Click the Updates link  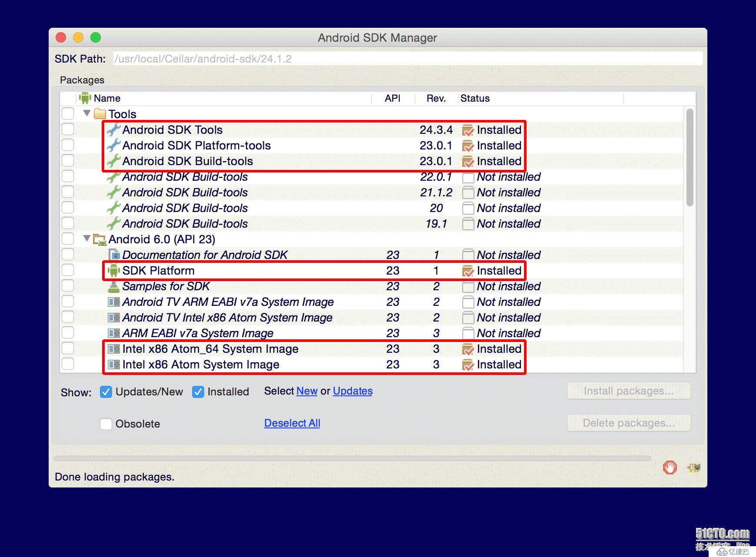(353, 391)
